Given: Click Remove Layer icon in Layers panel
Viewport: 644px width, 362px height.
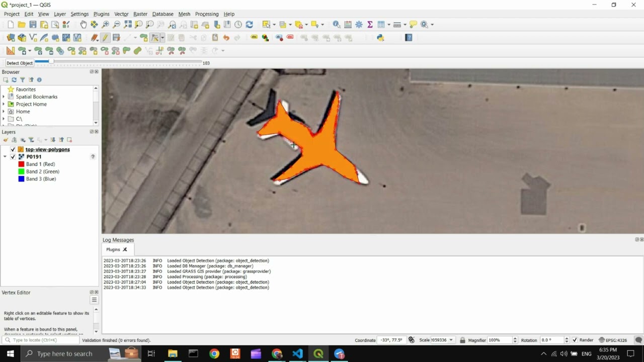Looking at the screenshot, I should click(69, 140).
